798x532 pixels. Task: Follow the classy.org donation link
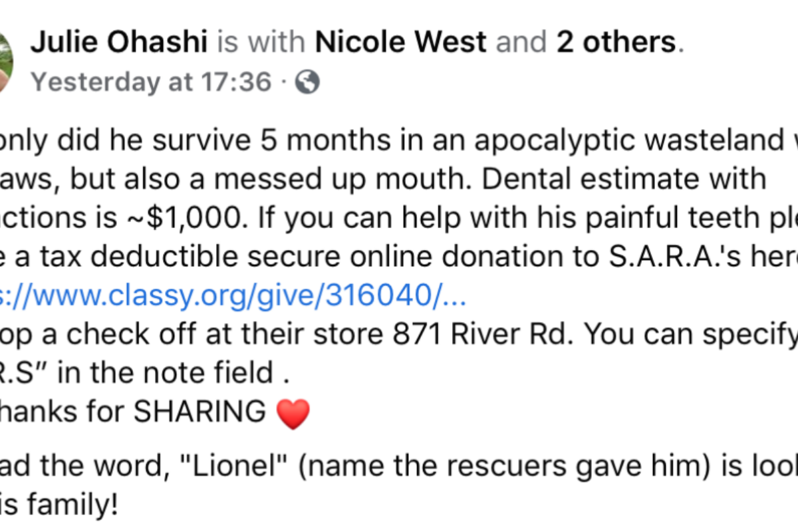click(x=233, y=297)
